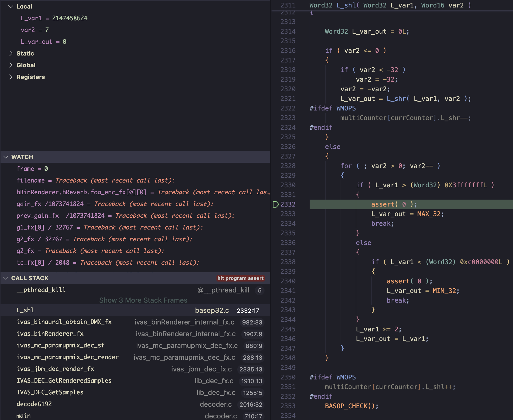
Task: Collapse the CALL STACK panel
Action: [6, 278]
